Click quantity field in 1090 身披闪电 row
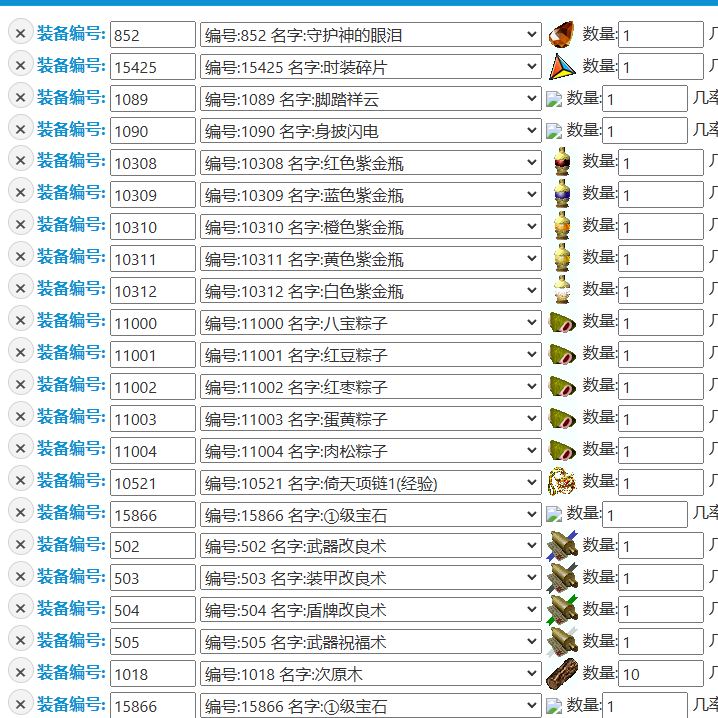Image resolution: width=718 pixels, height=718 pixels. point(645,131)
